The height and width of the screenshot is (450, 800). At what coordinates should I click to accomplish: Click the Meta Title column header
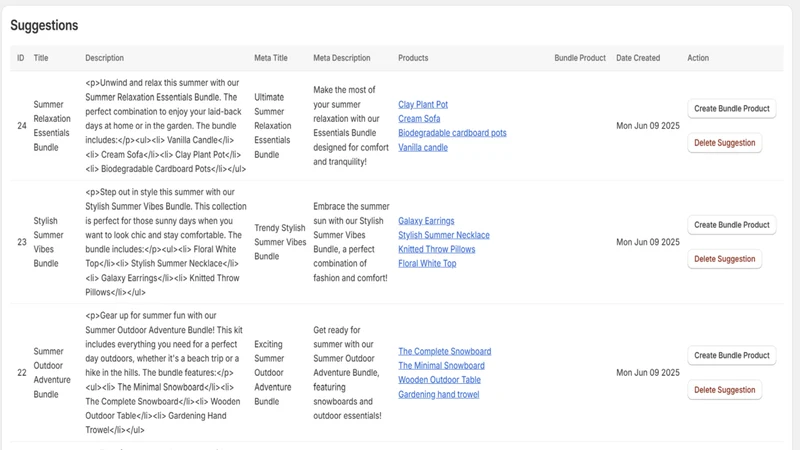coord(271,58)
